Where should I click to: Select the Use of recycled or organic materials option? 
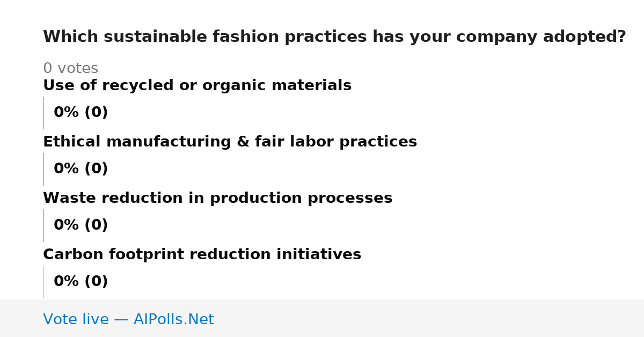pyautogui.click(x=197, y=86)
